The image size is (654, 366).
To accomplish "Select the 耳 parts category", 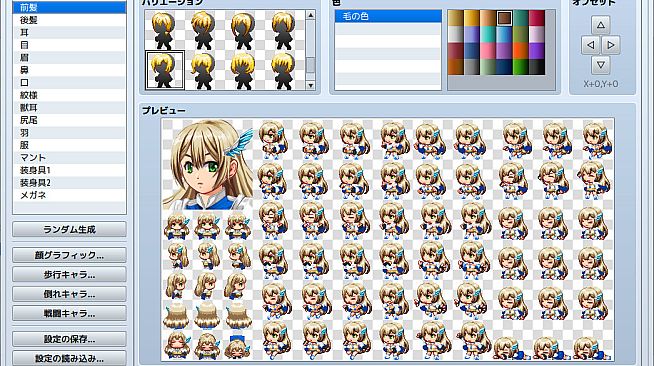I will click(69, 33).
